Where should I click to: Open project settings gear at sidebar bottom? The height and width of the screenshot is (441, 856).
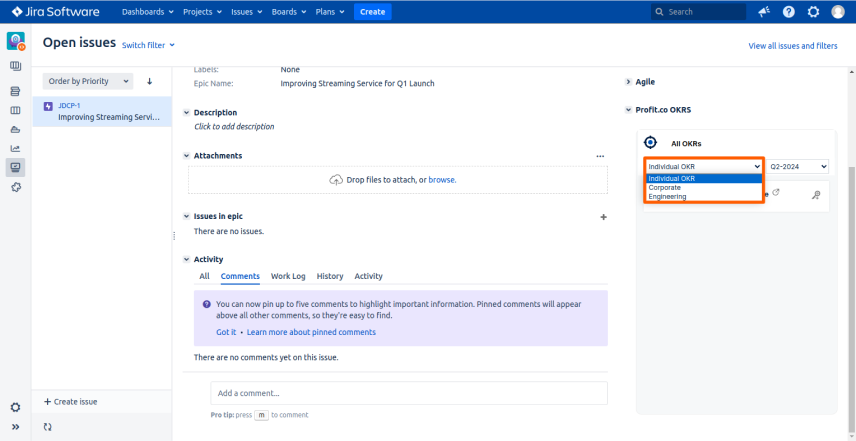(16, 407)
